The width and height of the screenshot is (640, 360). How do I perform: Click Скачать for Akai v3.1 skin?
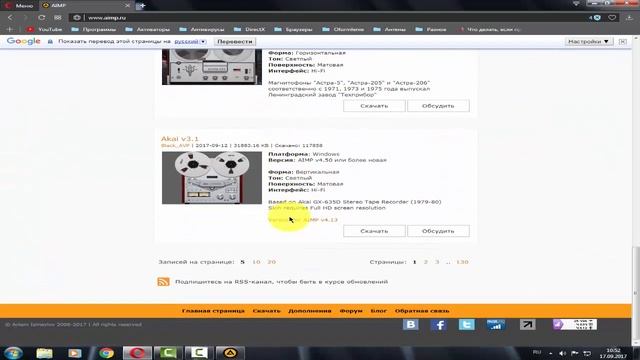click(x=374, y=231)
